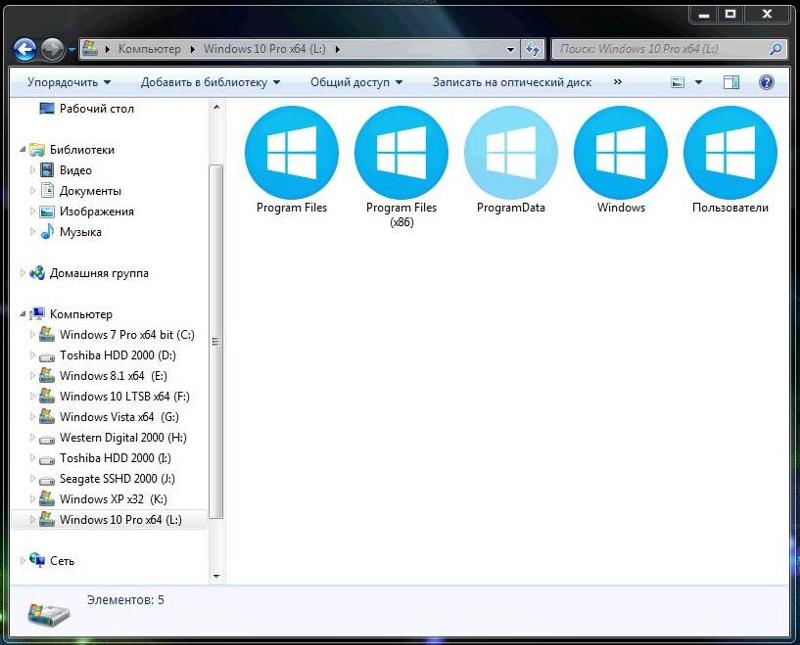Click the Рабочий стол desktop icon
The image size is (800, 645).
pyautogui.click(x=46, y=108)
